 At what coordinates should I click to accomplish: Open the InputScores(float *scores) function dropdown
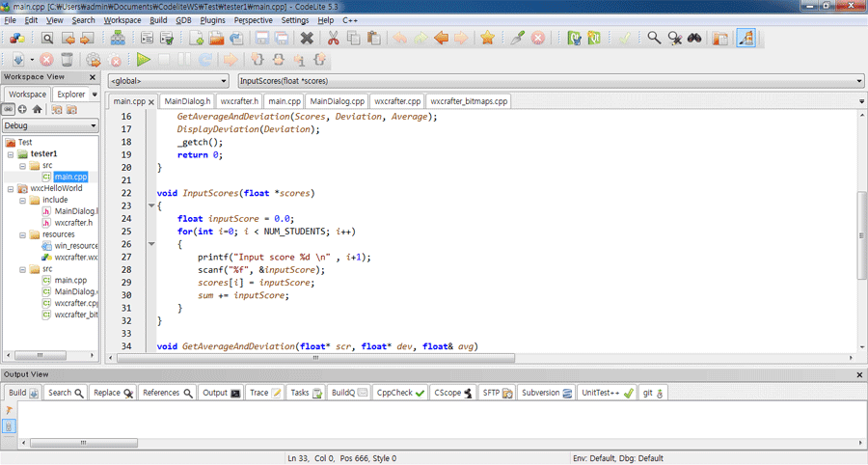(x=551, y=81)
